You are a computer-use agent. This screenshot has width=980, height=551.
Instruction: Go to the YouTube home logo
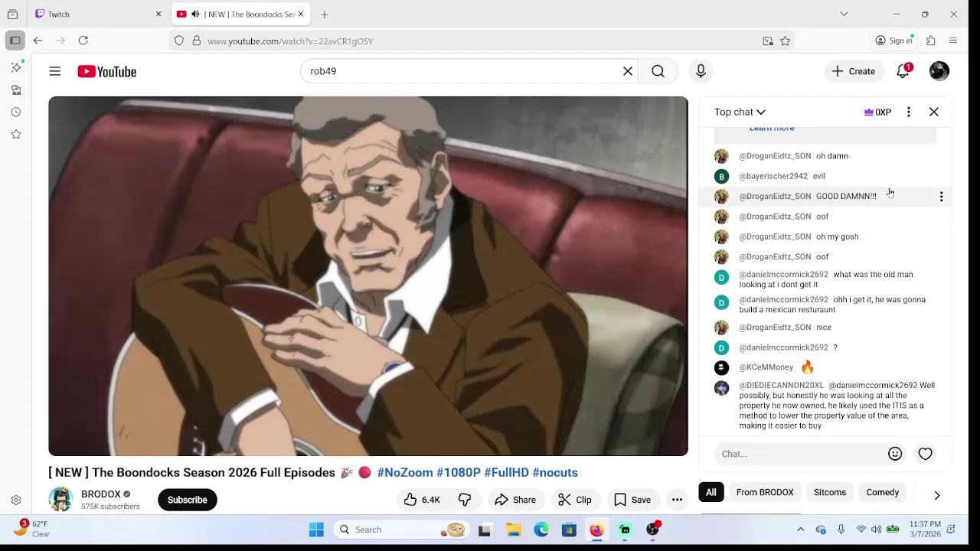(106, 71)
